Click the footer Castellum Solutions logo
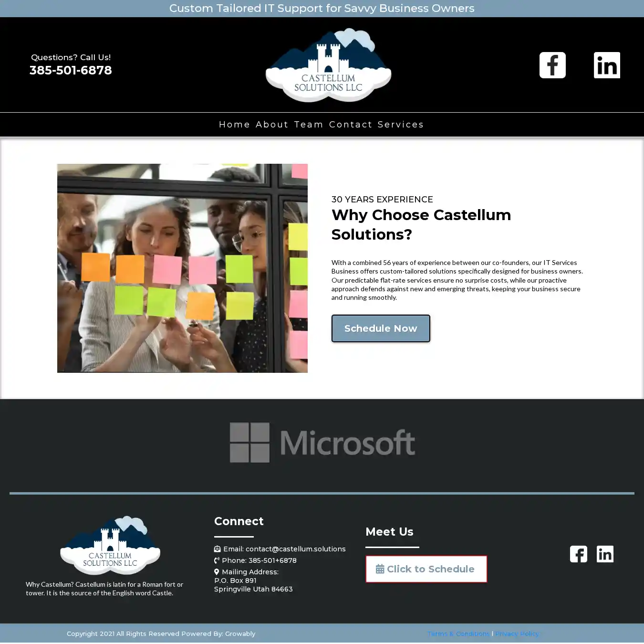This screenshot has width=644, height=644. 110,545
